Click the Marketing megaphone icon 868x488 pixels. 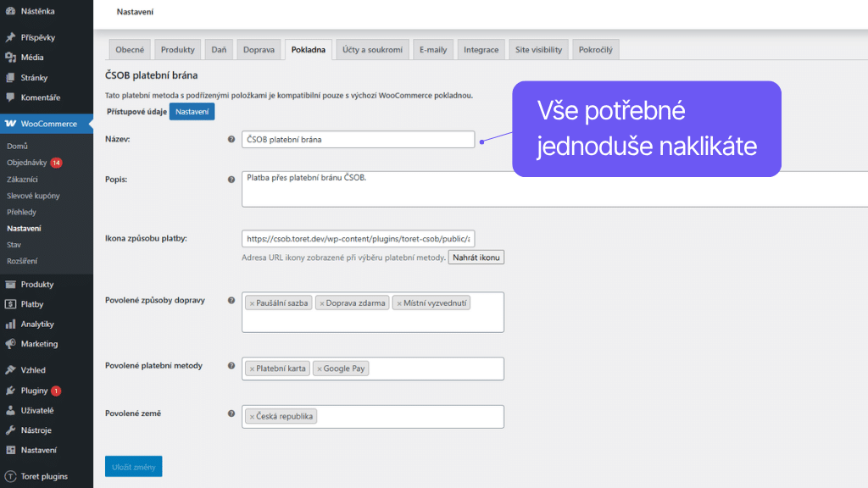click(x=10, y=344)
